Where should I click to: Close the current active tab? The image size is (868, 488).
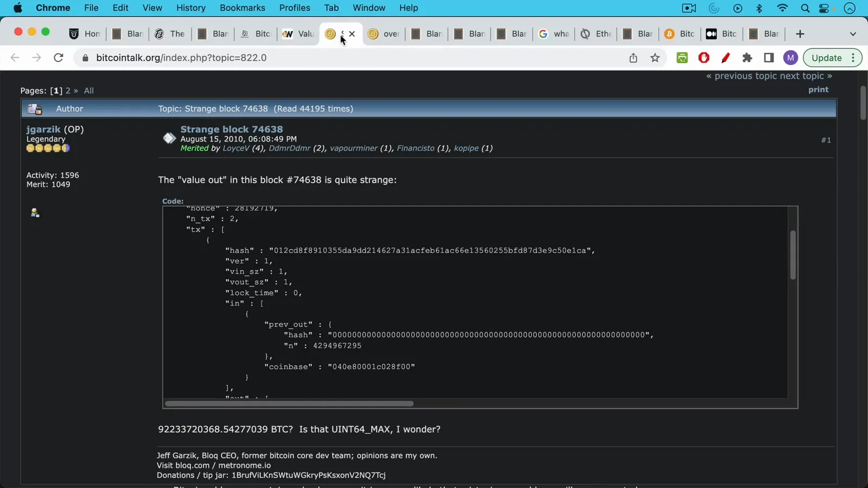pyautogui.click(x=352, y=34)
